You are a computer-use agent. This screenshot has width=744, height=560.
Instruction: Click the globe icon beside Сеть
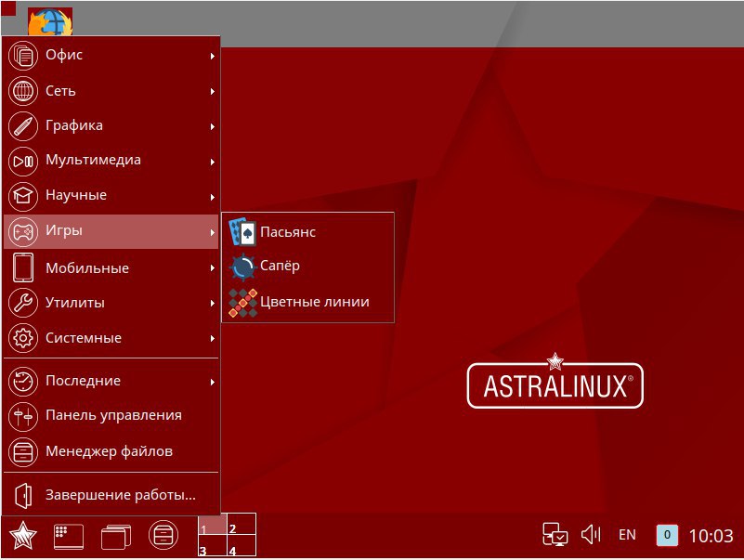pos(23,91)
